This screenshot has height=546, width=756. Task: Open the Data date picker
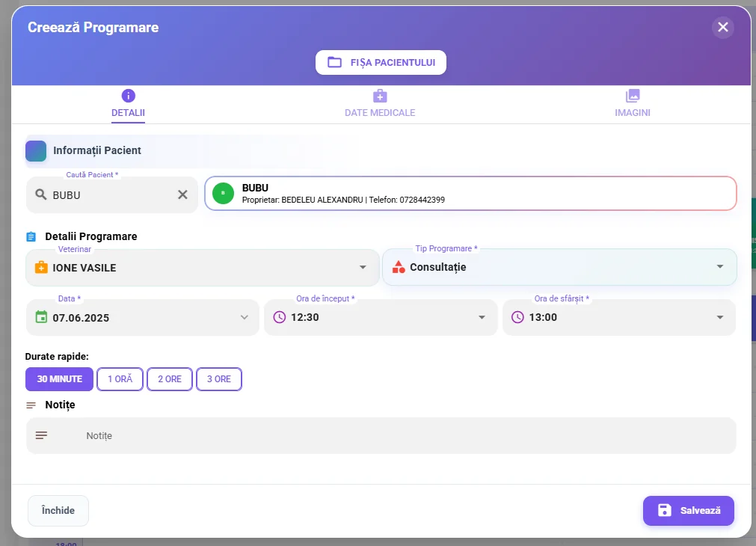245,317
